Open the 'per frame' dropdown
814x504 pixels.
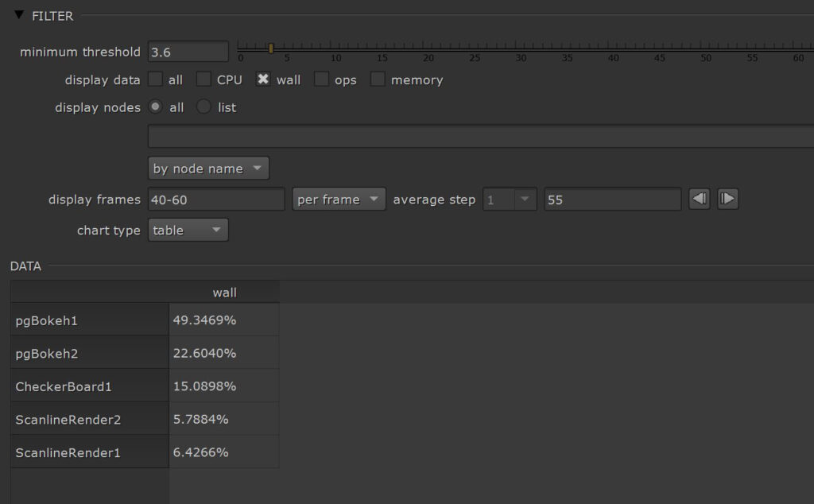339,200
